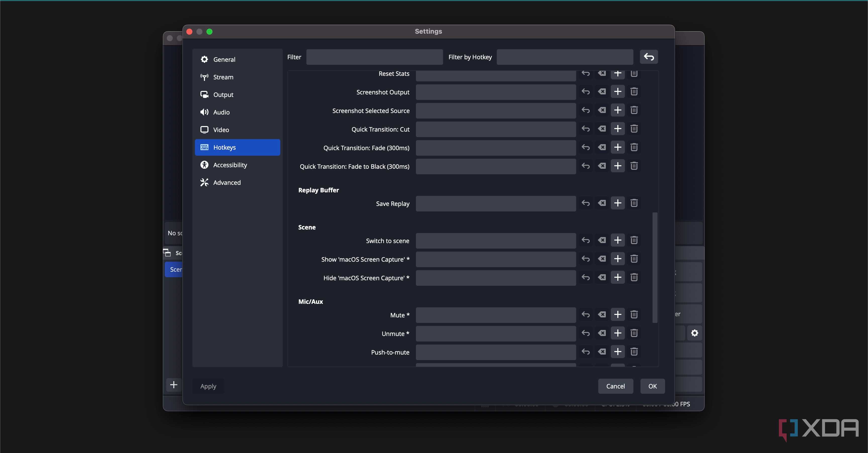
Task: Open the gear settings icon in the OBS main window
Action: (x=694, y=333)
